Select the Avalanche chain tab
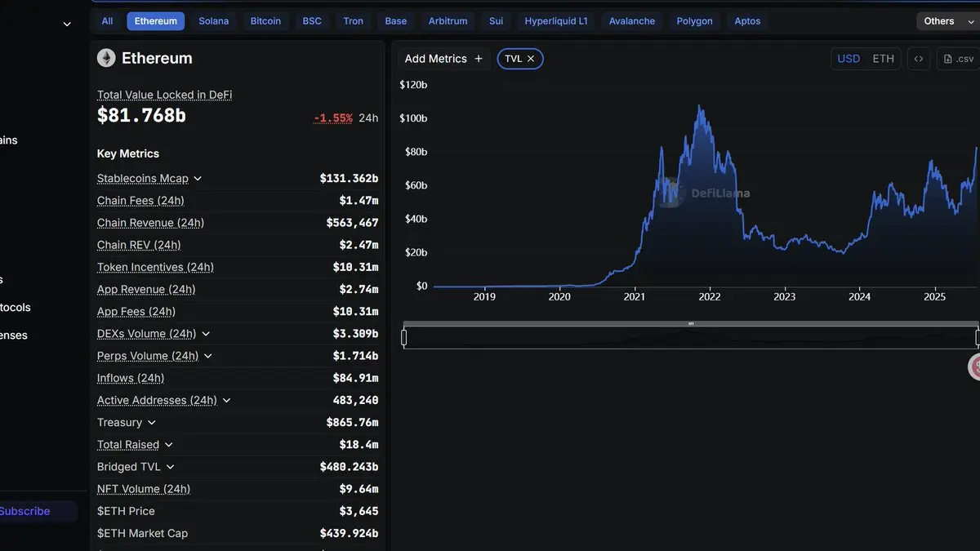The width and height of the screenshot is (980, 551). click(632, 21)
